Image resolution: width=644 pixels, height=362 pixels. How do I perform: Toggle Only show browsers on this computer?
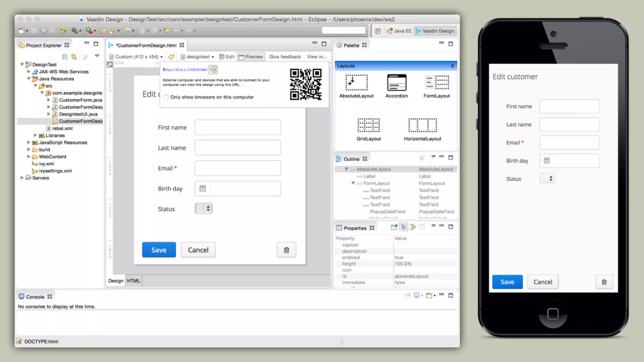coord(166,97)
